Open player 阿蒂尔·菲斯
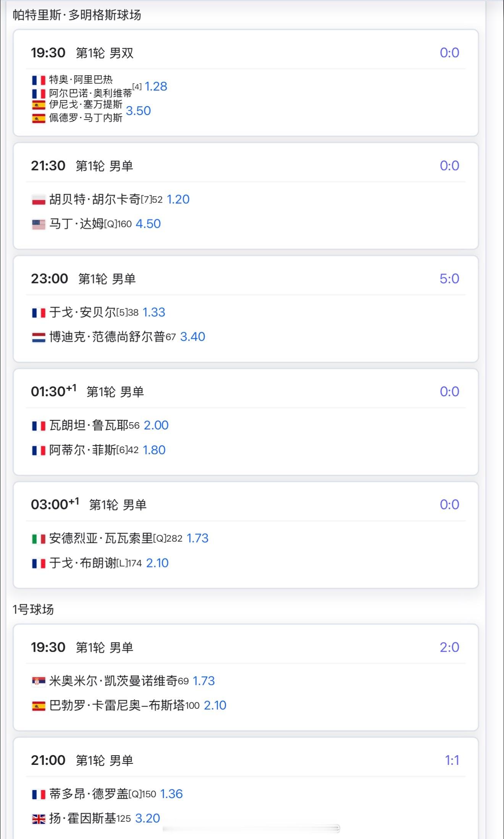 (82, 450)
